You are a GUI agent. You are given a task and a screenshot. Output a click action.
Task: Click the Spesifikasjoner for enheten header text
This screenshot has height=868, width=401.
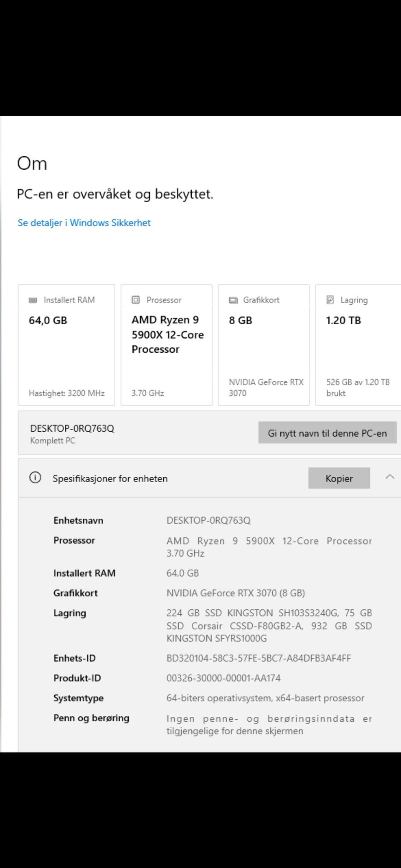point(110,479)
